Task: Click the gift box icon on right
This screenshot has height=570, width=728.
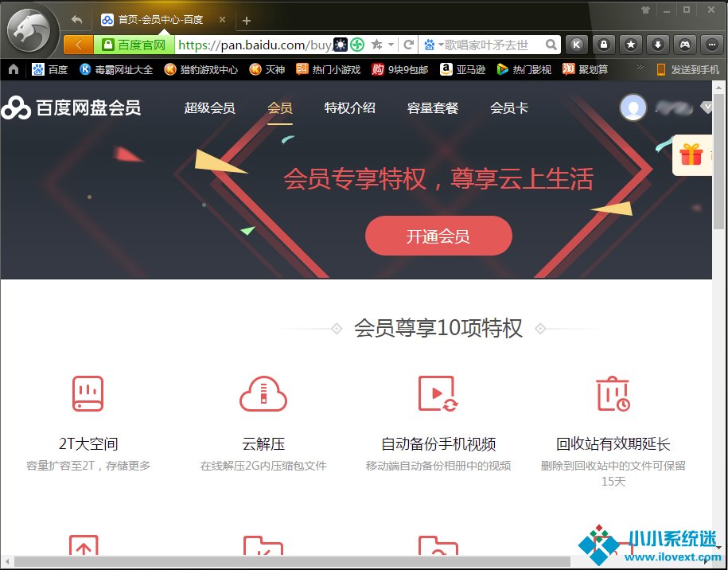Action: [x=691, y=154]
